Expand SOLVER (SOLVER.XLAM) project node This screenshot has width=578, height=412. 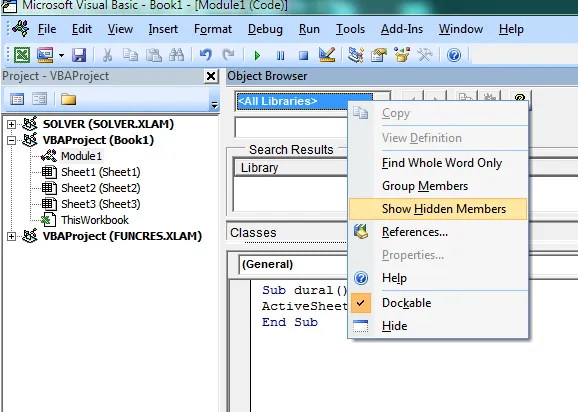[x=11, y=125]
